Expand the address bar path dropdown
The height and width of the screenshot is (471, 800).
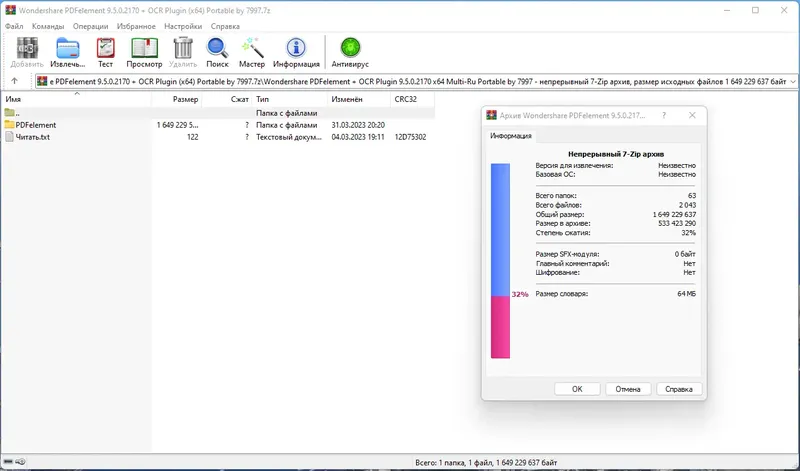tap(792, 81)
